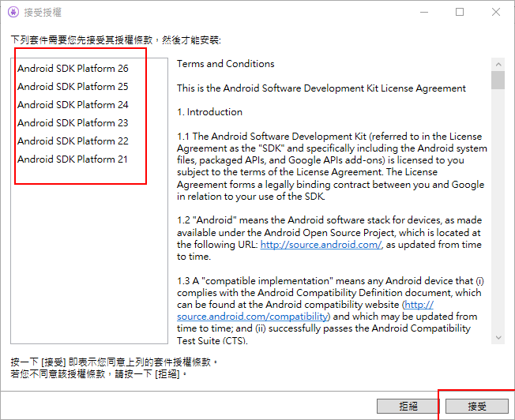515x420 pixels.
Task: Close the 接受授權 dialog window
Action: pyautogui.click(x=496, y=12)
